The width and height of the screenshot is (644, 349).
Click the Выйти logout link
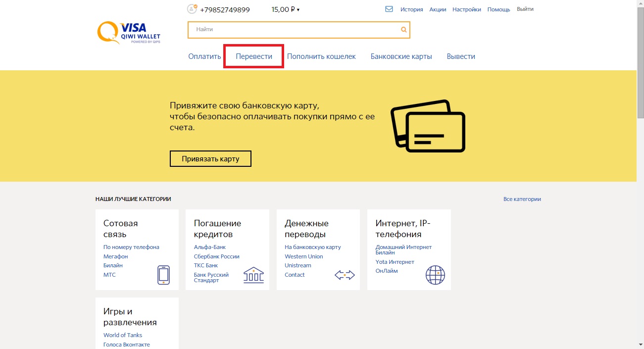[x=525, y=9]
